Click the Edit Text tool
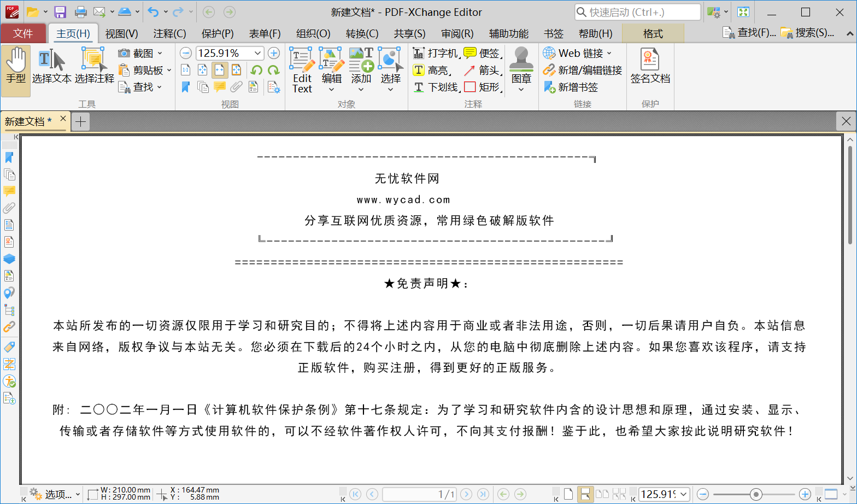 [302, 71]
